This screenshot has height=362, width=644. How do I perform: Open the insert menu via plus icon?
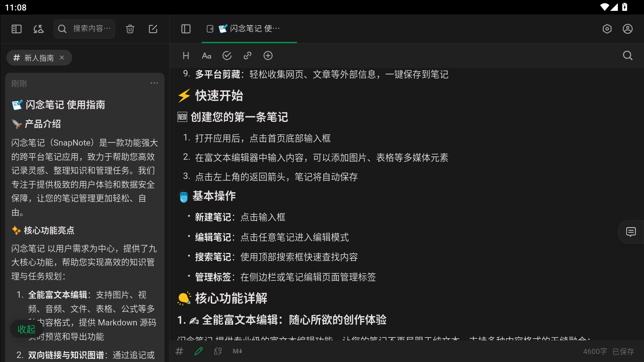pyautogui.click(x=268, y=56)
